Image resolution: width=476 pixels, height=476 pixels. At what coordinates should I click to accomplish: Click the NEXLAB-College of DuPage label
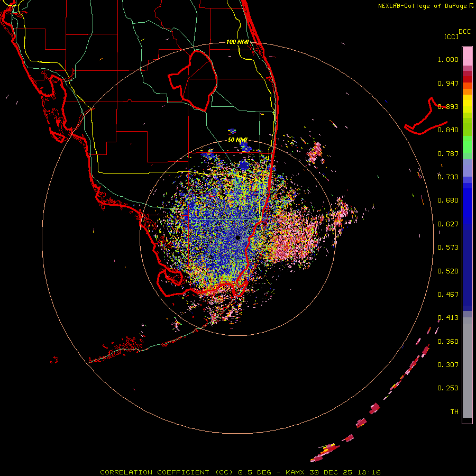click(x=422, y=6)
